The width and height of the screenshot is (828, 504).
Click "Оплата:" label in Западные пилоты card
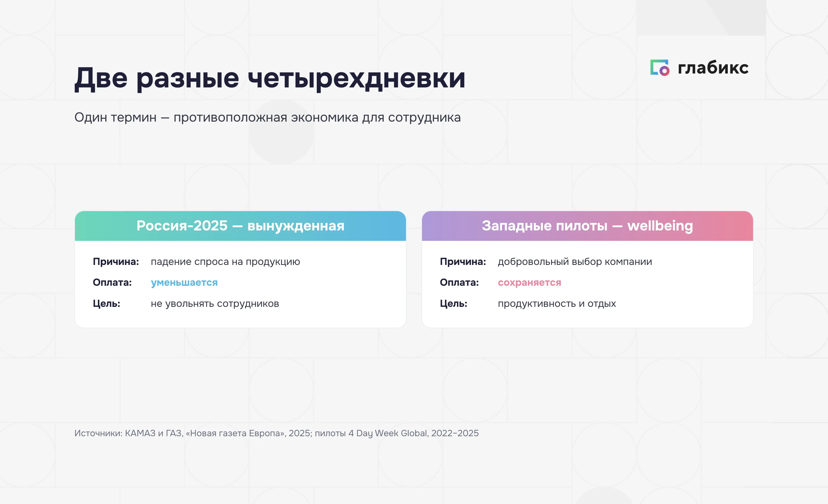[460, 282]
